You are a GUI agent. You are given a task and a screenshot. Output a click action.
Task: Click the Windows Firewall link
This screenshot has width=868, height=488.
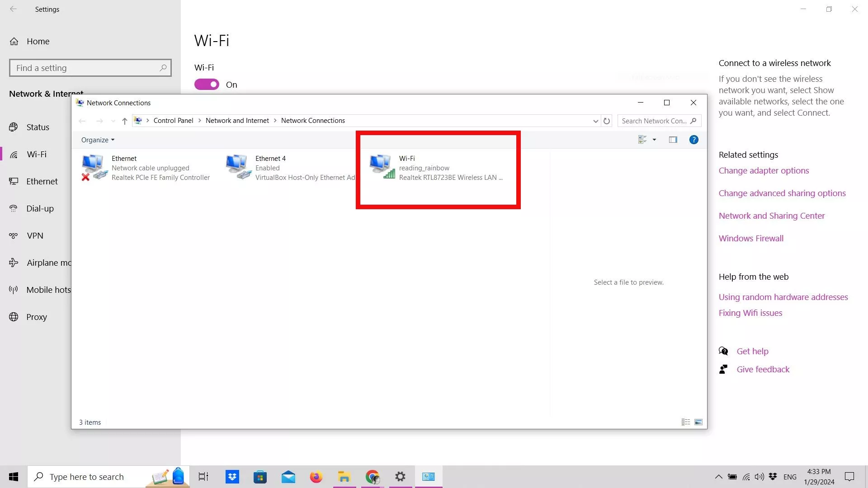pos(751,238)
